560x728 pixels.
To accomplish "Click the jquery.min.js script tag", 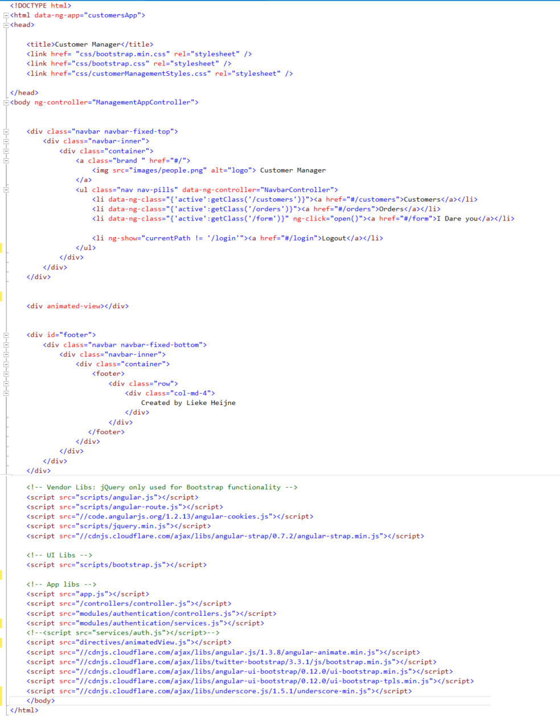I will tap(118, 526).
